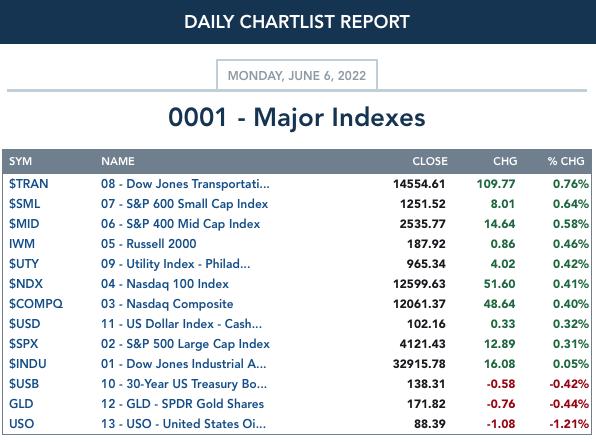Open the $TRAN symbol link

(x=29, y=184)
